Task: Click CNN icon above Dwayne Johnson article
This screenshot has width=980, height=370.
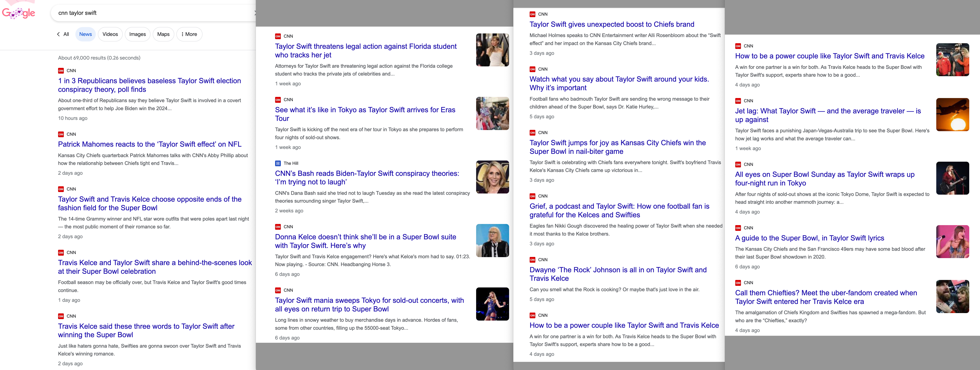Action: click(x=532, y=260)
